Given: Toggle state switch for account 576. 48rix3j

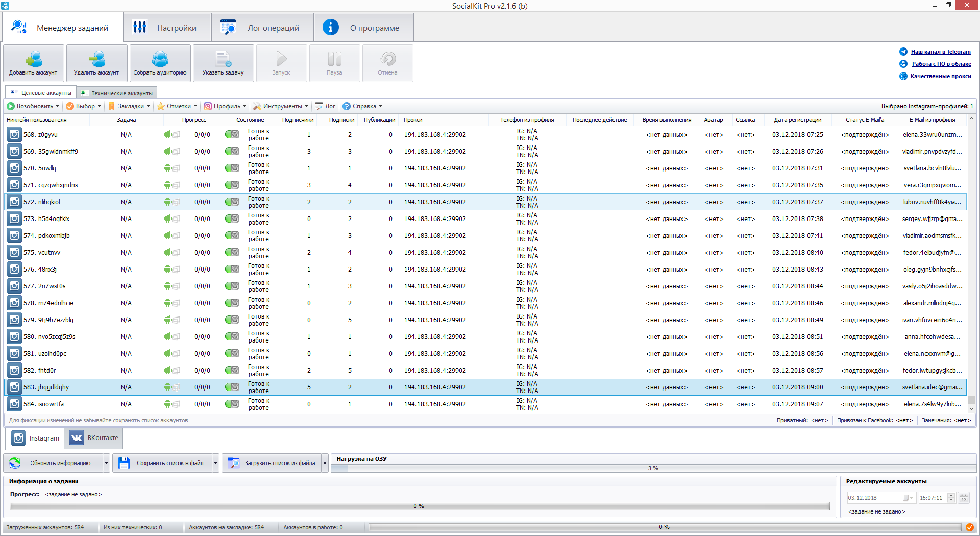Looking at the screenshot, I should pyautogui.click(x=232, y=270).
